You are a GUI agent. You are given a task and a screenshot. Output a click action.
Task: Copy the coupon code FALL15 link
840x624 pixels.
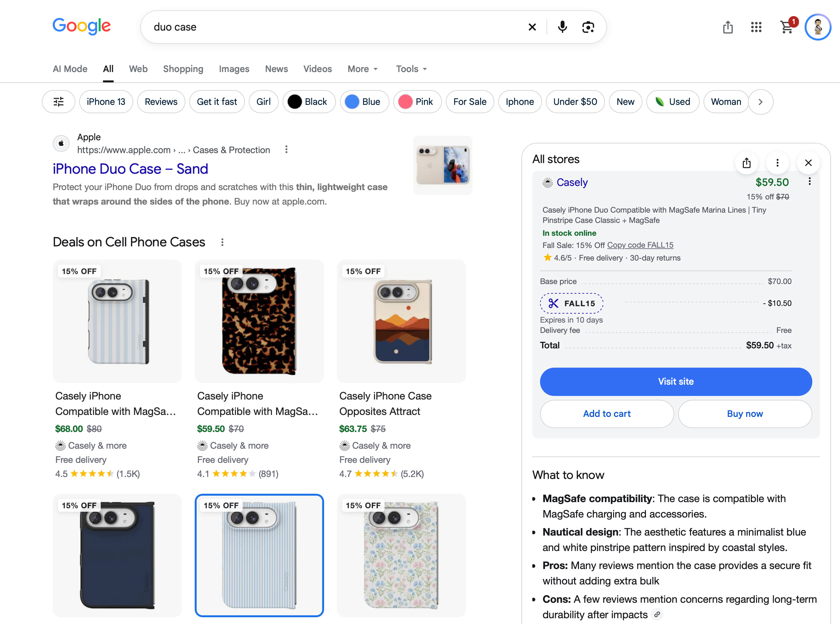(x=640, y=245)
